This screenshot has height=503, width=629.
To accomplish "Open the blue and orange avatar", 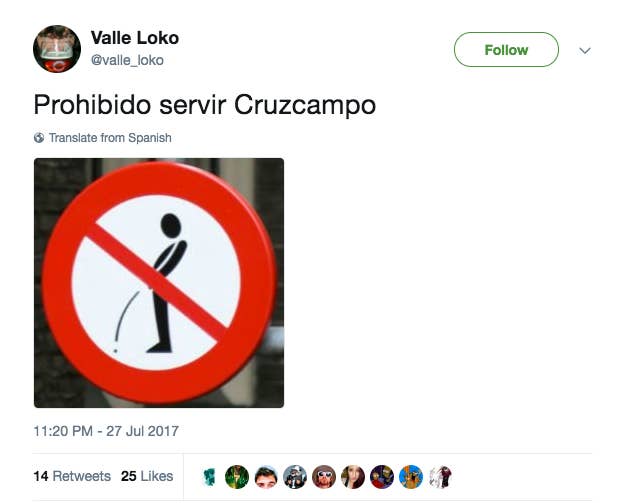I will coord(411,477).
